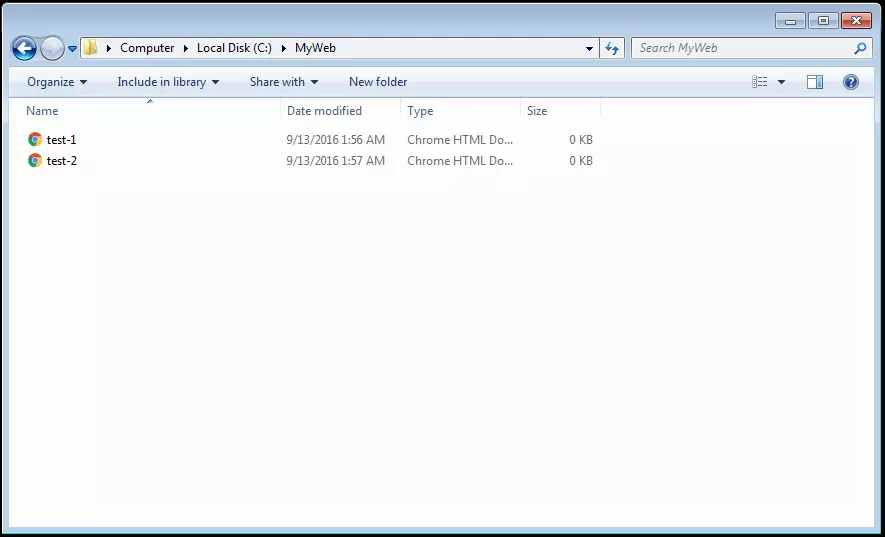Select the test-1 file name

(62, 140)
